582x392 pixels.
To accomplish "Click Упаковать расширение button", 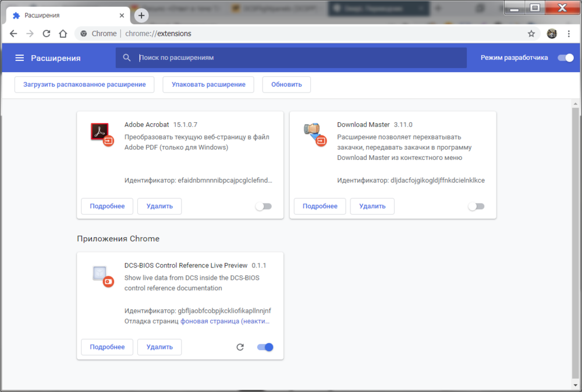I will coord(208,84).
